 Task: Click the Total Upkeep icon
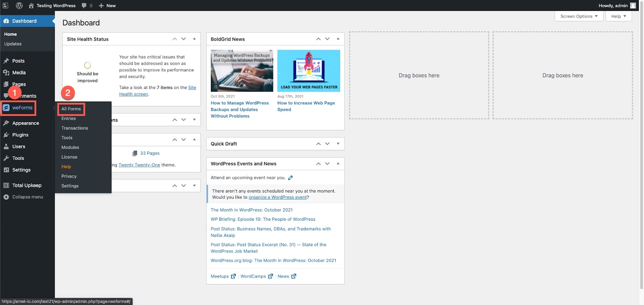pos(6,185)
